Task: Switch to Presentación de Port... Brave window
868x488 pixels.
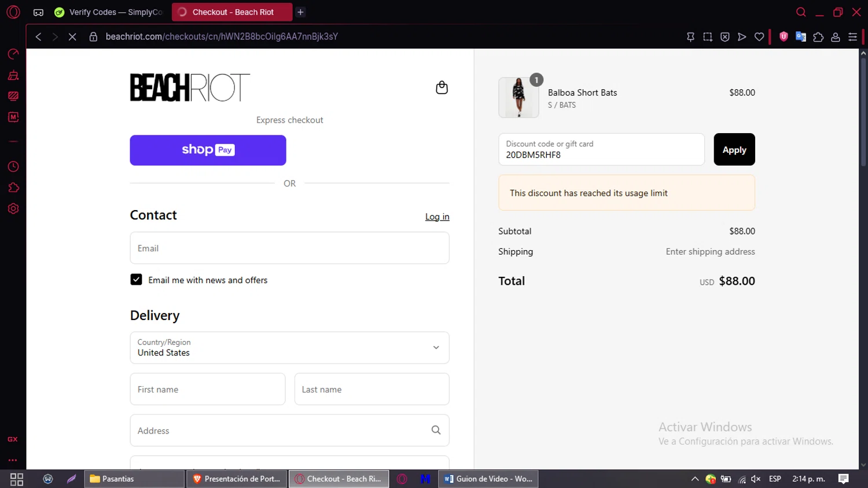Action: [237, 479]
